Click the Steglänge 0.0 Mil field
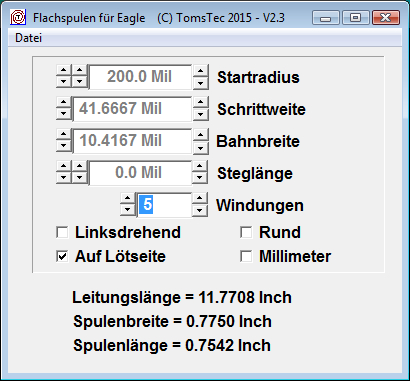Viewport: 411px width, 382px height. click(x=140, y=173)
